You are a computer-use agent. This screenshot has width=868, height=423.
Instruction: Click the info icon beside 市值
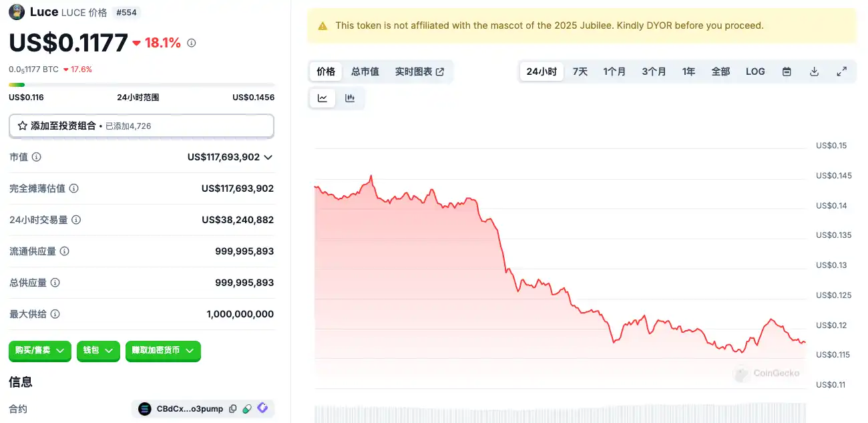coord(37,157)
